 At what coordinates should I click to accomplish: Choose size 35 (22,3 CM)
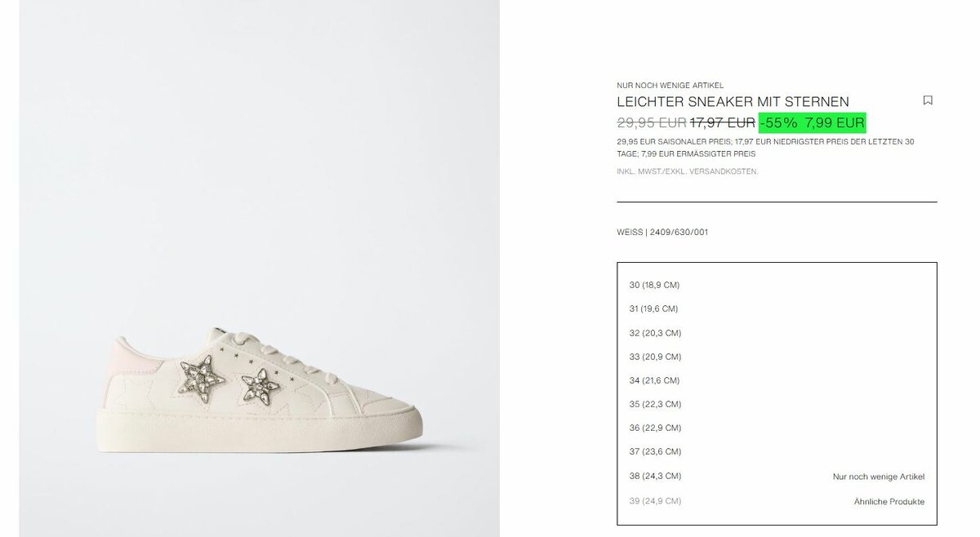pos(777,404)
